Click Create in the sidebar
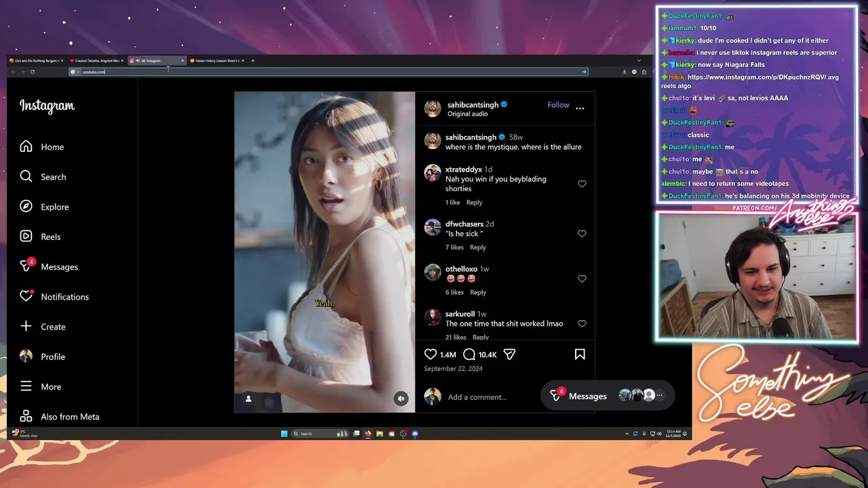The width and height of the screenshot is (868, 488). coord(43,327)
